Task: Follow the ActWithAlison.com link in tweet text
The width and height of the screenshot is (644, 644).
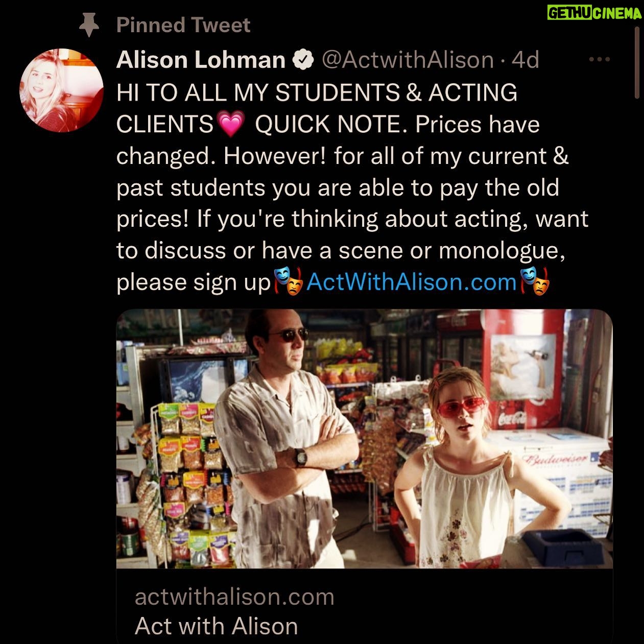Action: [x=411, y=282]
